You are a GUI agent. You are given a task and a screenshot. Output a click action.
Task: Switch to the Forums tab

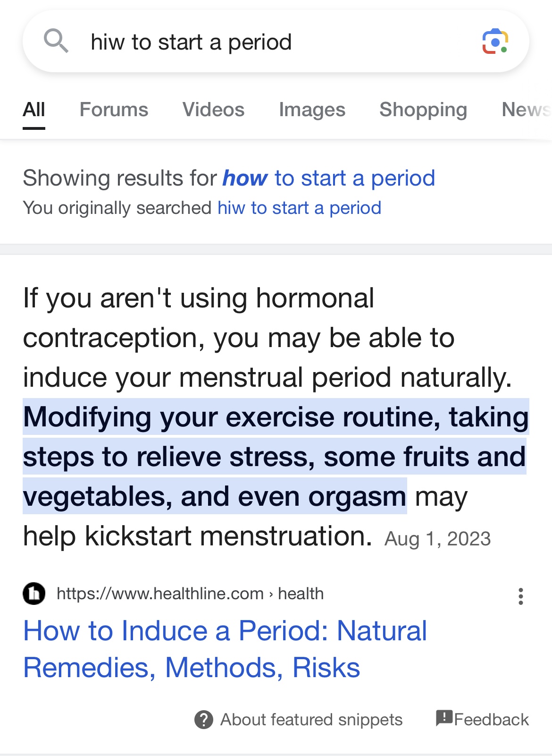tap(114, 110)
